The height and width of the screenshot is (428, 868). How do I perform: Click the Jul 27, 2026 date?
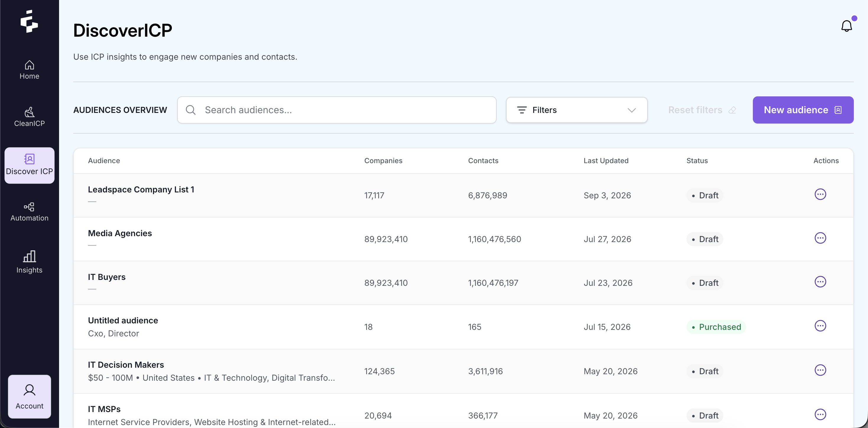point(607,239)
